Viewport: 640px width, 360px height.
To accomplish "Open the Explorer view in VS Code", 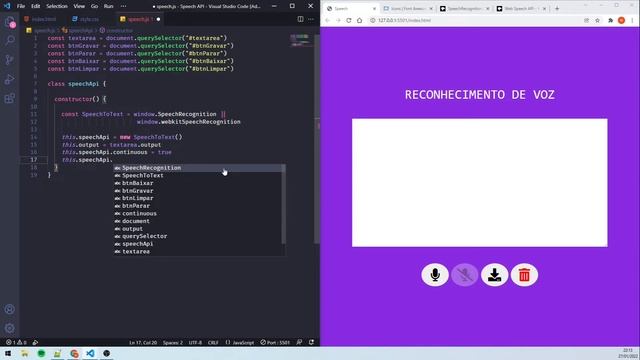I will [9, 22].
